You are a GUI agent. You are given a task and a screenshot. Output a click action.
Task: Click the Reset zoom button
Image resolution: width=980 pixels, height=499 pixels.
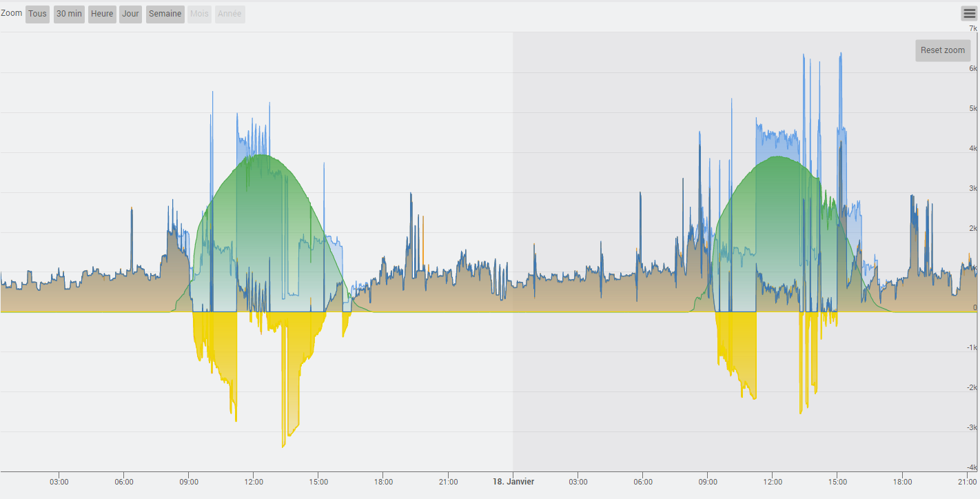pos(942,50)
